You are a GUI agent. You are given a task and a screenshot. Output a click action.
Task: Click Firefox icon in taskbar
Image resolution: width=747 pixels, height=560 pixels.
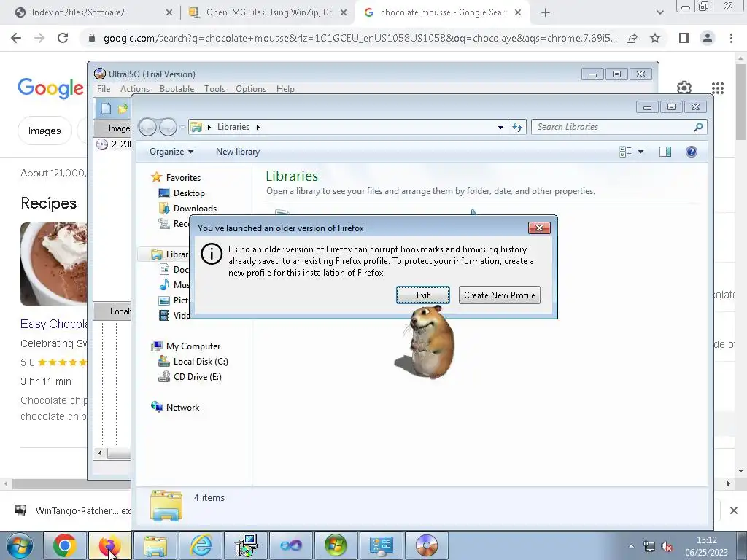(x=109, y=545)
